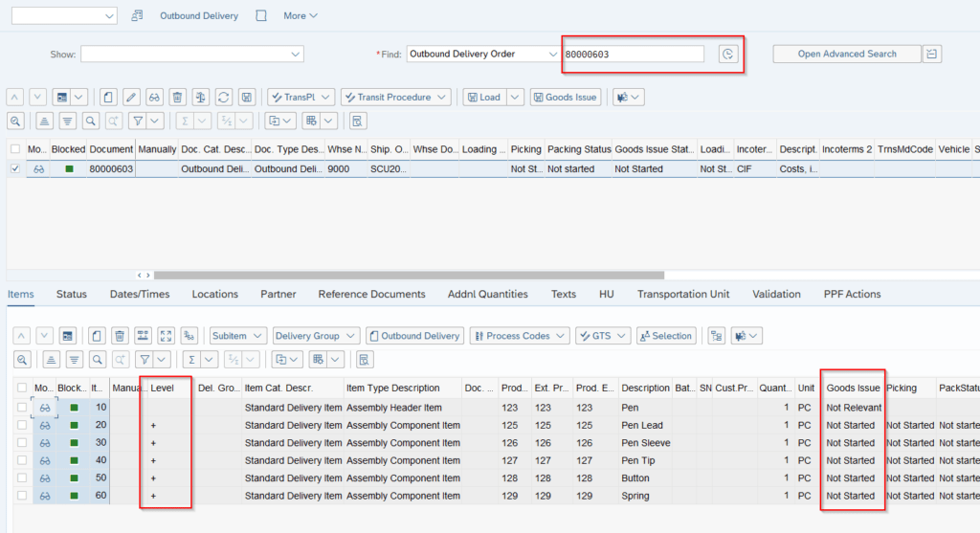Click the Pen Sleeve description cell

click(646, 443)
